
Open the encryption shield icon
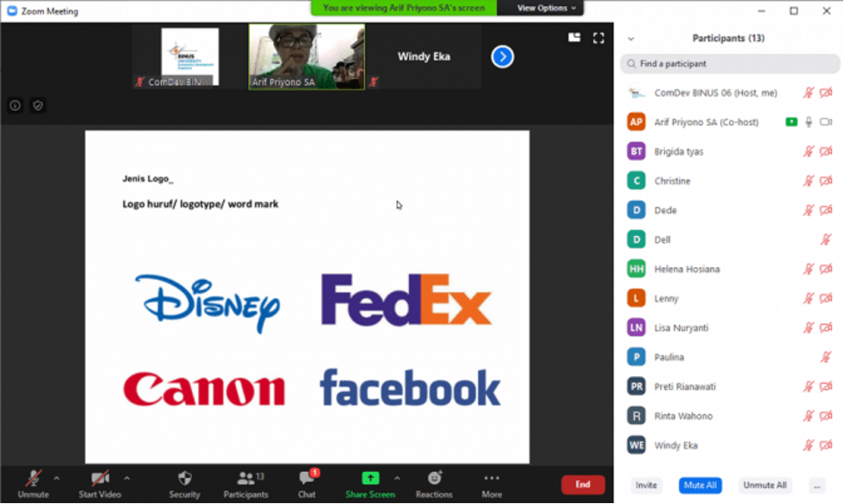[38, 105]
